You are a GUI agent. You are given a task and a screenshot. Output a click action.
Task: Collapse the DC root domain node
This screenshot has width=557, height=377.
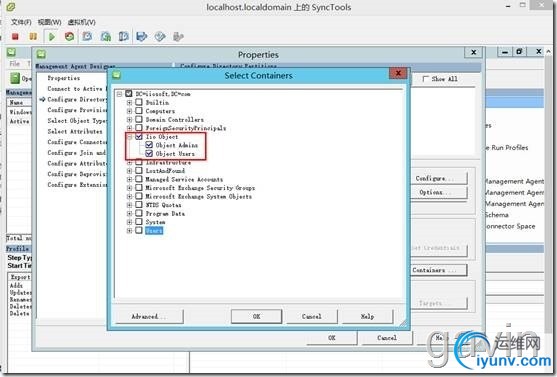[119, 94]
